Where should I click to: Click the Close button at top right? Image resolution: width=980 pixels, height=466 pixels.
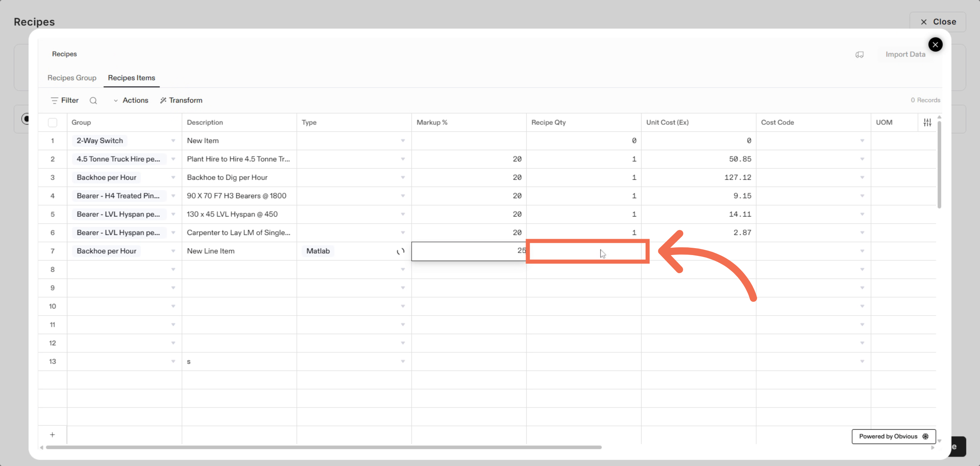point(938,21)
